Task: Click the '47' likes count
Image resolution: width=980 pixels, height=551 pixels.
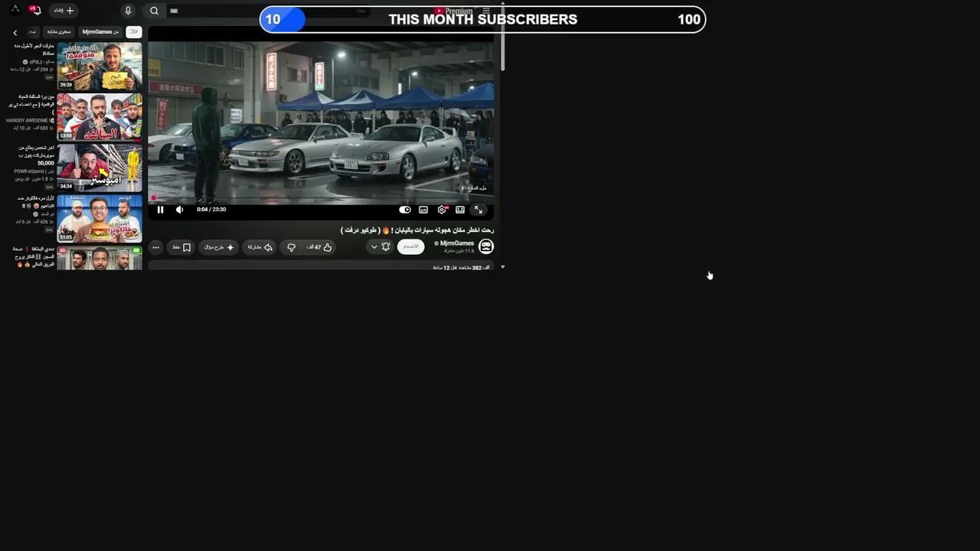Action: [x=314, y=247]
